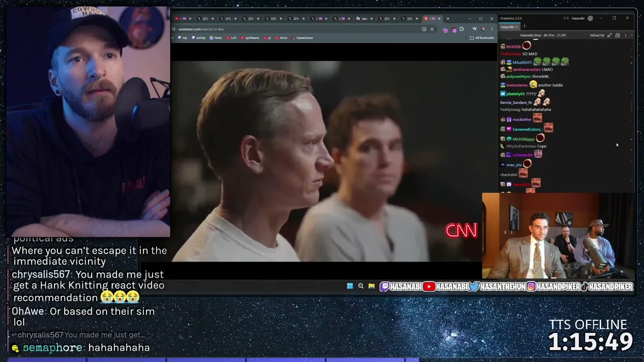This screenshot has height=362, width=644.
Task: Open the All Bookmarks folder
Action: [482, 38]
